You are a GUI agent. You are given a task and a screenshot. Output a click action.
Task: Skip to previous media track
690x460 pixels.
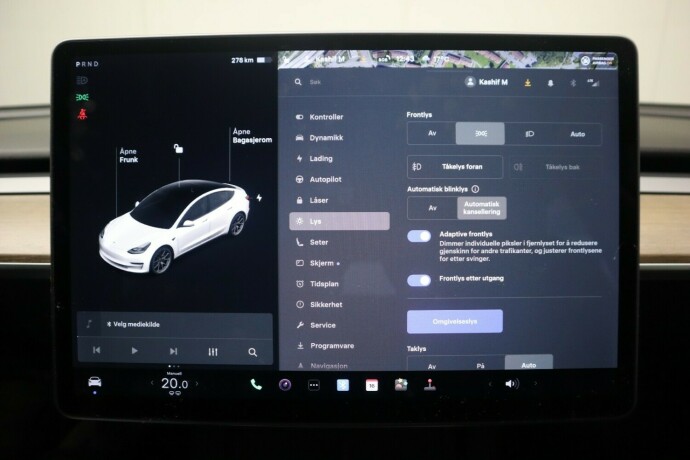[96, 350]
